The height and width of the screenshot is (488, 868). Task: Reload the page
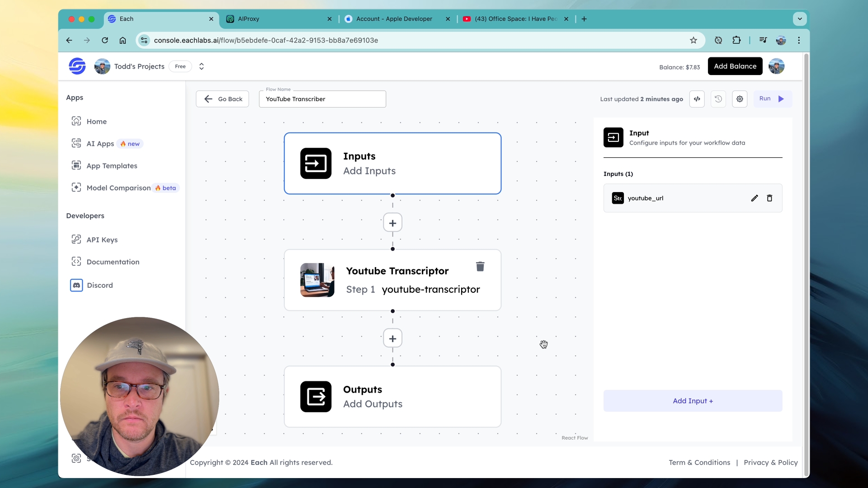click(x=105, y=40)
